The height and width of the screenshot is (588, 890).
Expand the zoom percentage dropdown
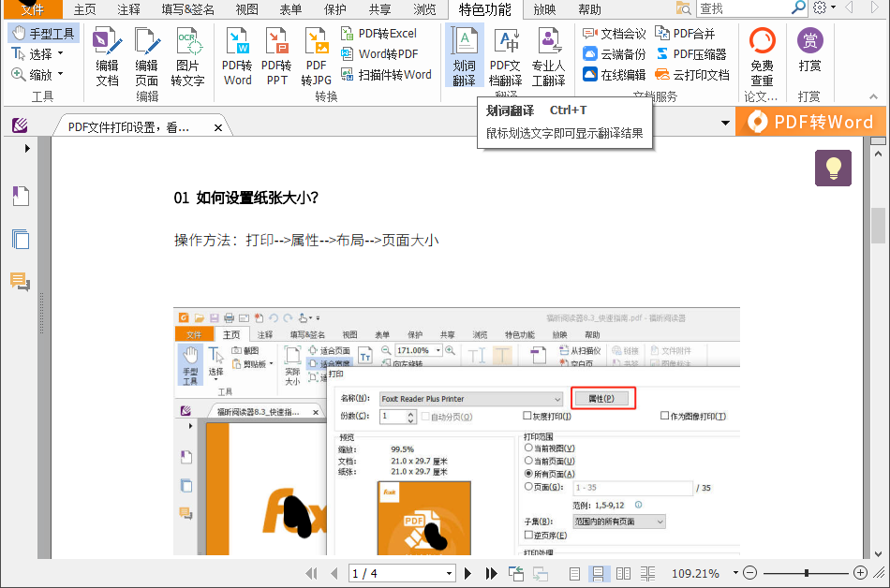click(x=736, y=573)
